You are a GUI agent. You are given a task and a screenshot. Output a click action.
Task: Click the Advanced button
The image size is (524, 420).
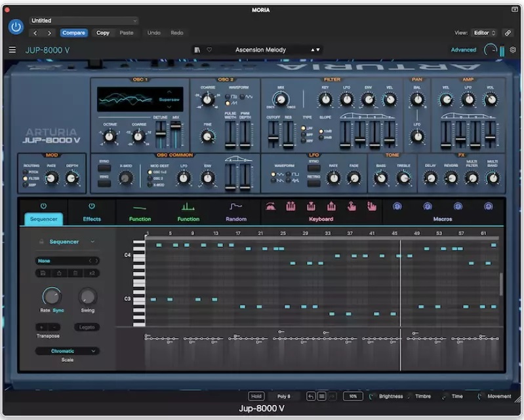[x=463, y=50]
